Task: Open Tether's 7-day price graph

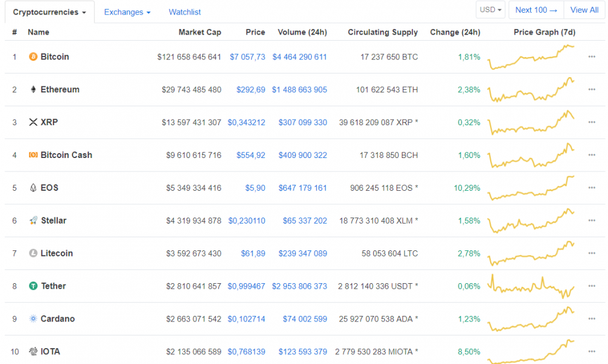Action: pos(531,286)
